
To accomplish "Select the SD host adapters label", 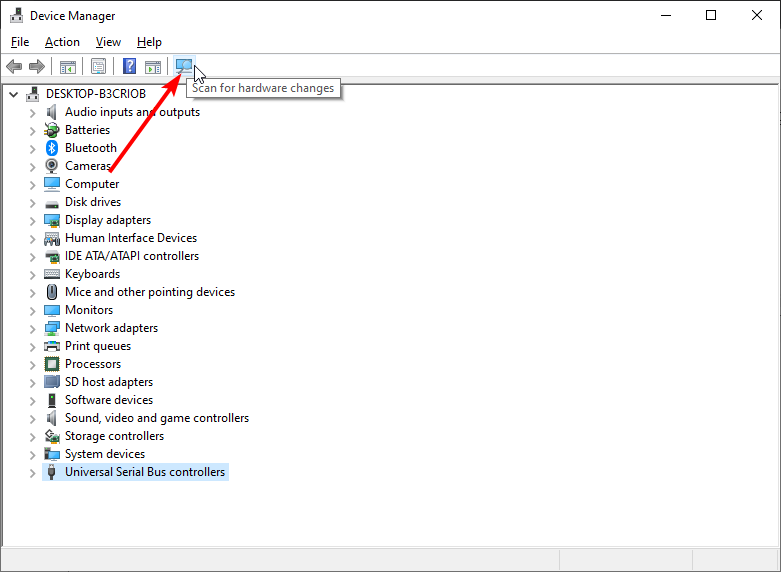I will pos(109,382).
